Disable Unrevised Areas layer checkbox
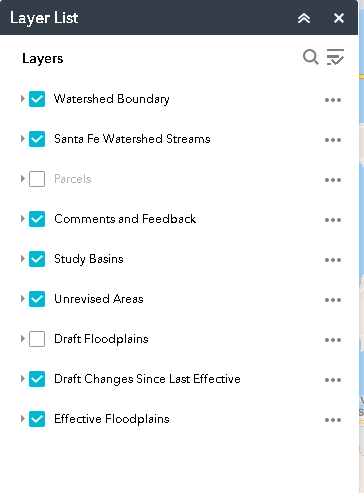The height and width of the screenshot is (493, 364). [37, 299]
